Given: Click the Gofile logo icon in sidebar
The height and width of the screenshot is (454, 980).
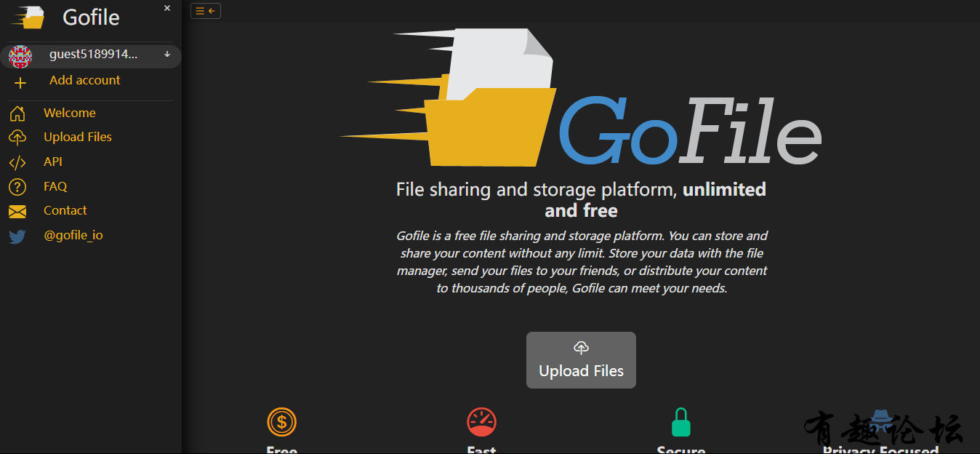Looking at the screenshot, I should (x=28, y=17).
